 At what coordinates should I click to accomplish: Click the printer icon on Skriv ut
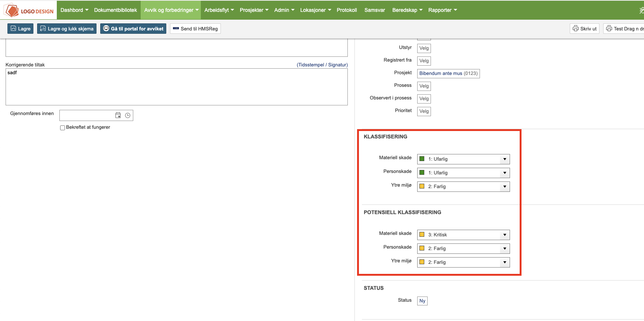click(576, 29)
